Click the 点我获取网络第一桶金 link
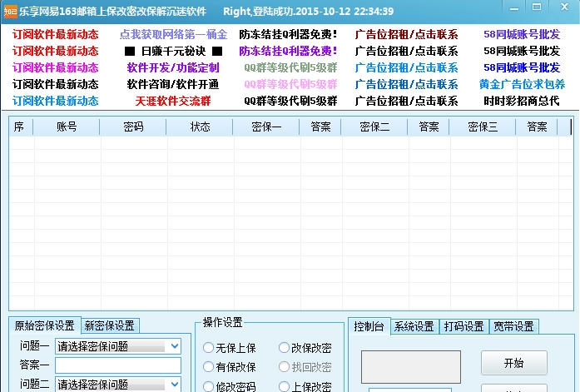This screenshot has height=392, width=580. (173, 35)
